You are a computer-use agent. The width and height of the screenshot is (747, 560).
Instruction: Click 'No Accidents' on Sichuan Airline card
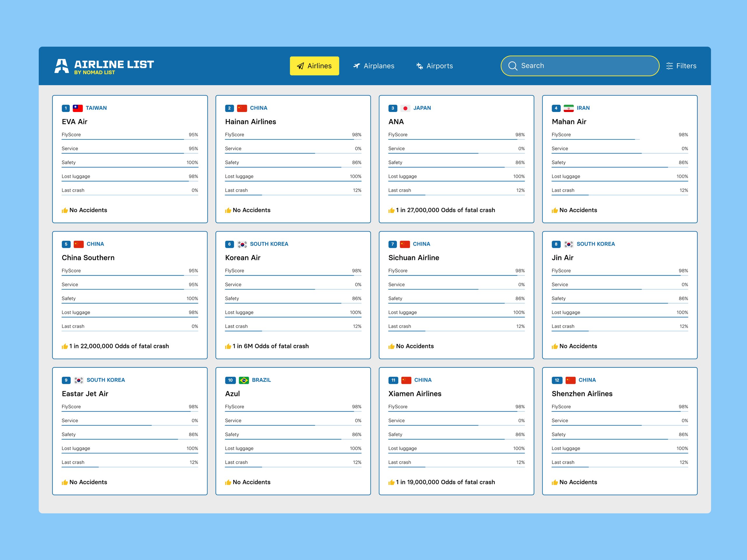(x=415, y=346)
